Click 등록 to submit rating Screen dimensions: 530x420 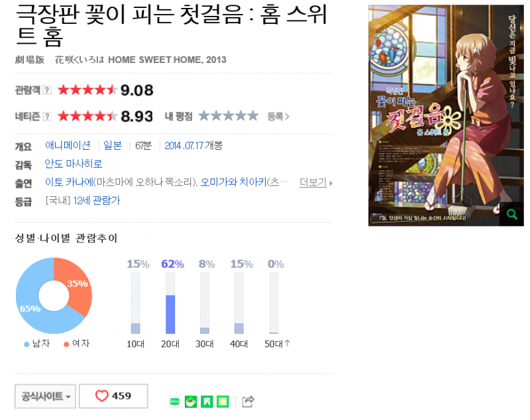coord(278,117)
